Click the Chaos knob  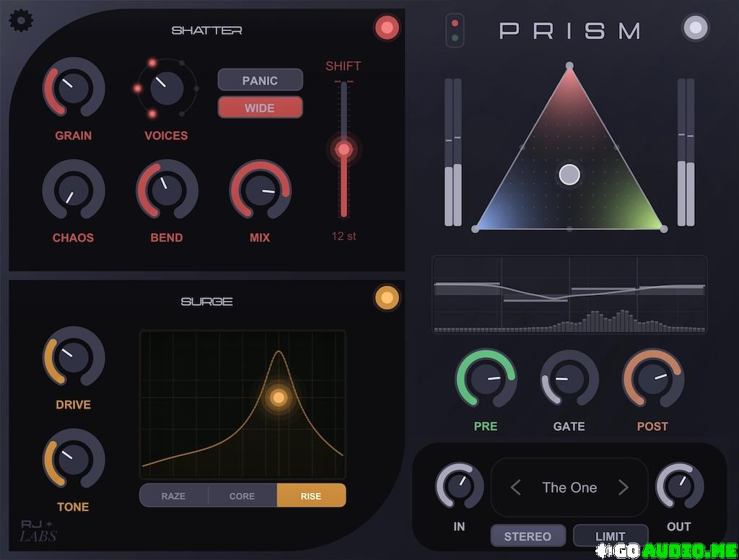point(74,190)
